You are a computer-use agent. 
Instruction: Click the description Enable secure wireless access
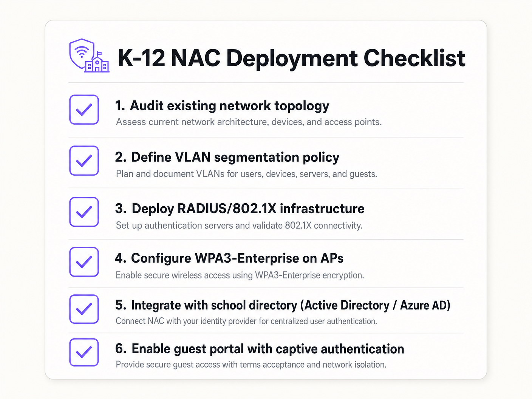[240, 275]
